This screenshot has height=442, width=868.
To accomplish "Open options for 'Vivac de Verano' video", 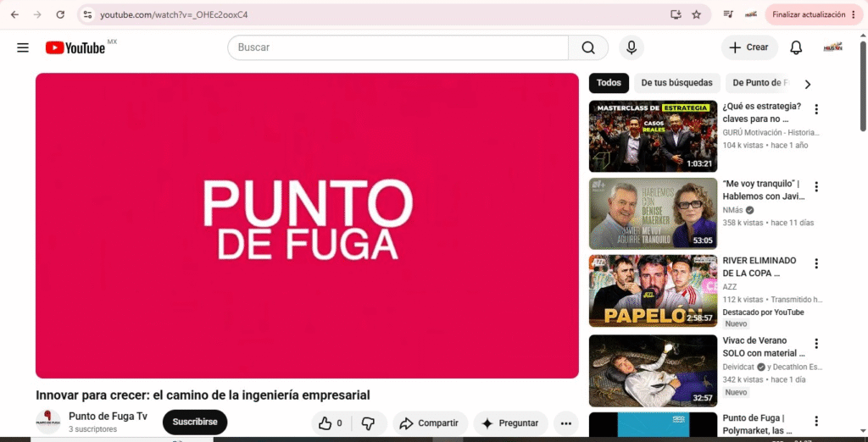I will 816,344.
